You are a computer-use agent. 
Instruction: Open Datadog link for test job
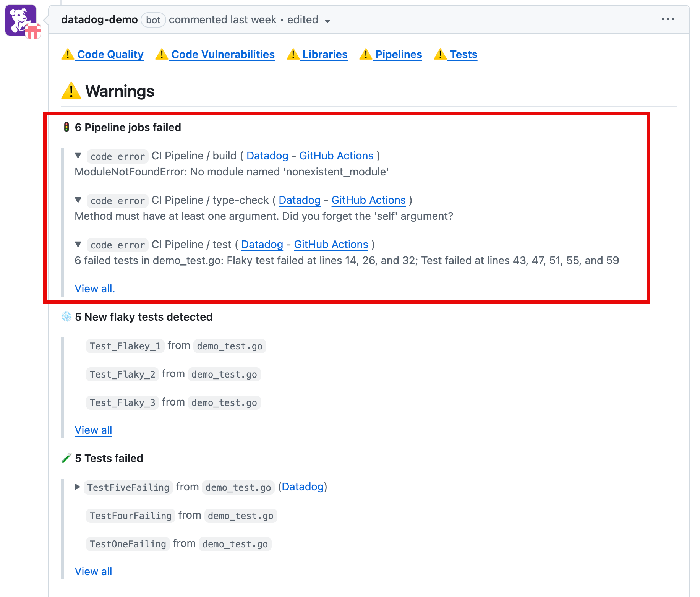[x=262, y=244]
